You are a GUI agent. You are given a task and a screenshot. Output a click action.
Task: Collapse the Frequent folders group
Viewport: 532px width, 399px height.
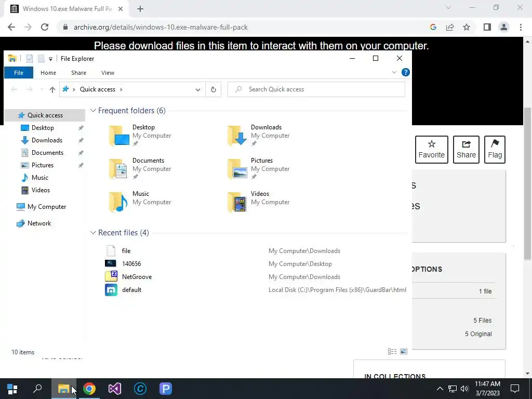(93, 111)
